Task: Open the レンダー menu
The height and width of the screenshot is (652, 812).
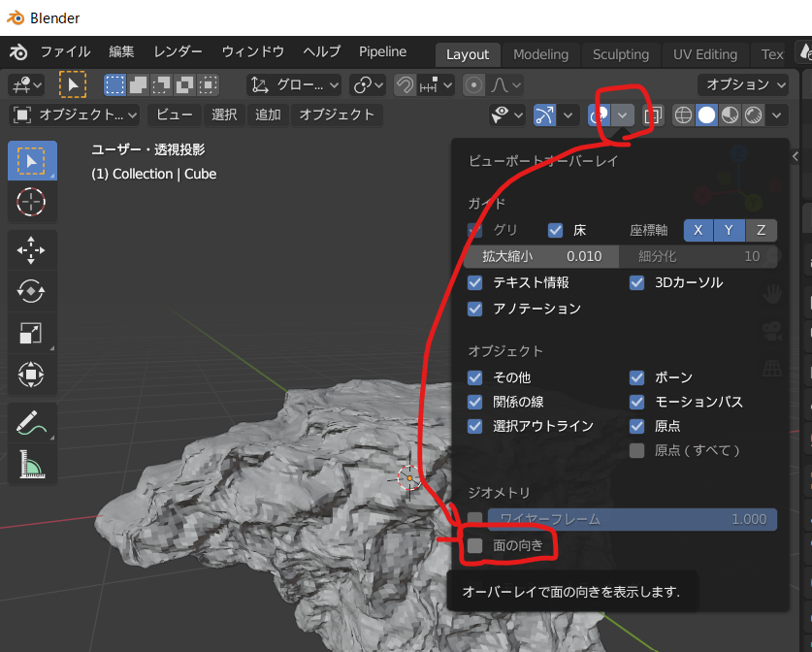Action: pos(179,51)
